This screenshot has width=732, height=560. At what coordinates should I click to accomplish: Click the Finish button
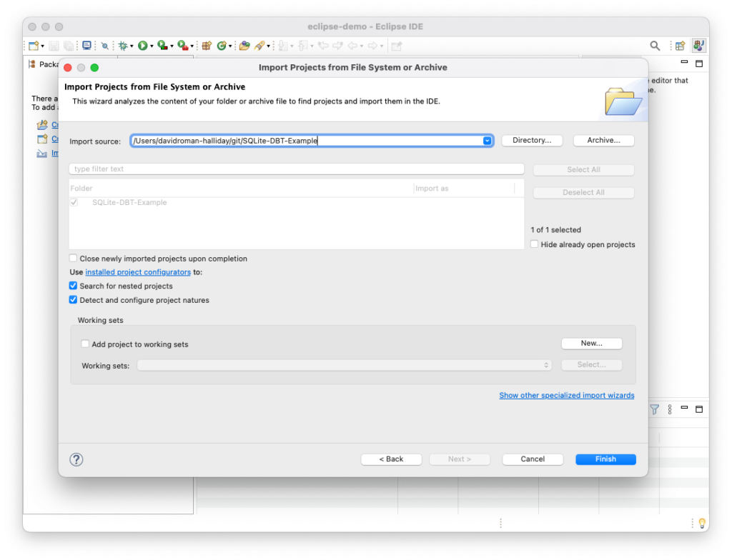(x=605, y=459)
